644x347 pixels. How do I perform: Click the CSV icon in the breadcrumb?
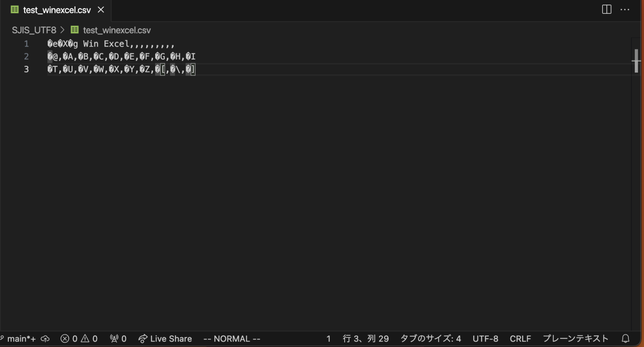[74, 30]
